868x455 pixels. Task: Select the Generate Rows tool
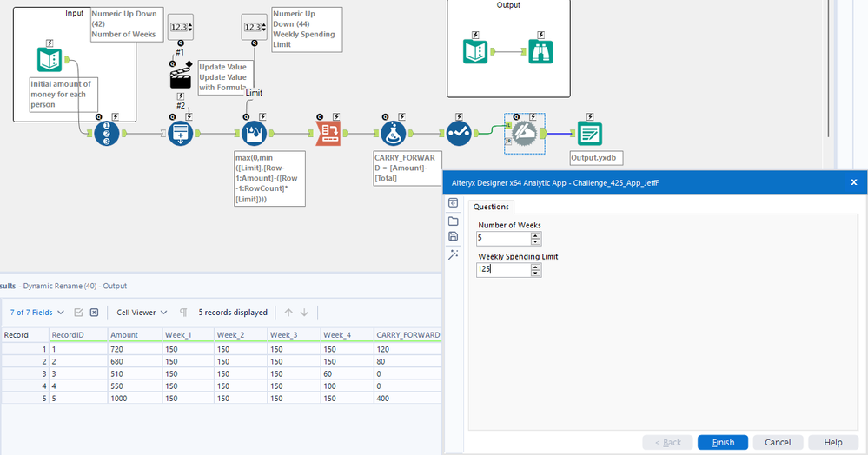(181, 134)
